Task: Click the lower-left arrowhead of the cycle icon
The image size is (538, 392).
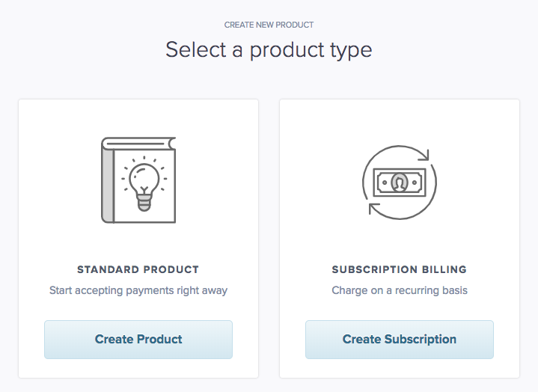Action: [374, 209]
